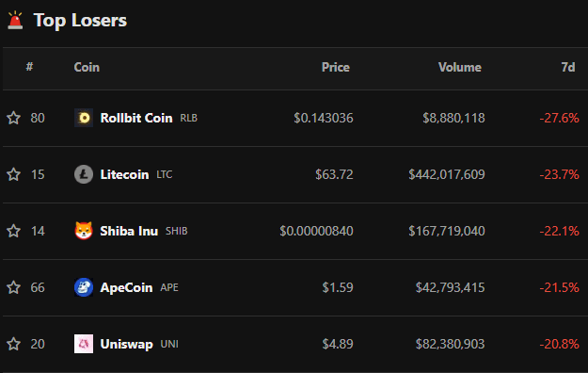Click the Litecoin logo icon

[x=84, y=174]
